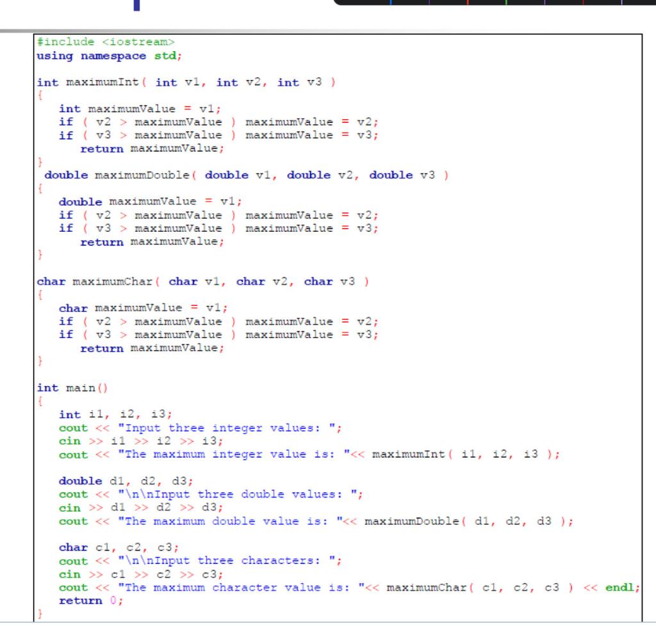
Task: Click the 'std' keyword
Action: coord(165,56)
